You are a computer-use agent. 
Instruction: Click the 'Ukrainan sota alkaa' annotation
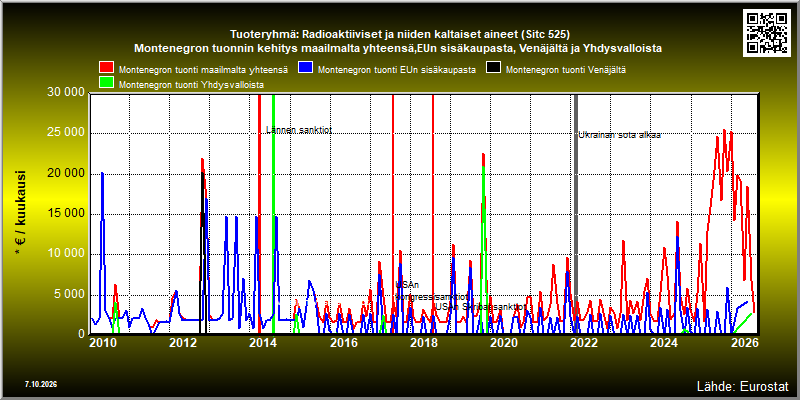coord(619,135)
